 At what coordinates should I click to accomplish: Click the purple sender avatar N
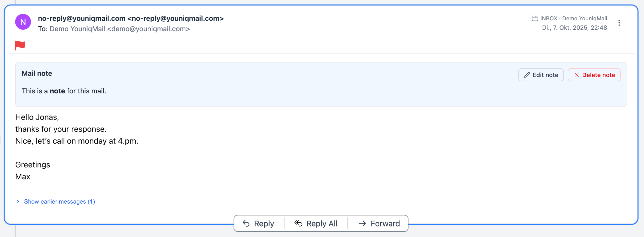pos(23,22)
